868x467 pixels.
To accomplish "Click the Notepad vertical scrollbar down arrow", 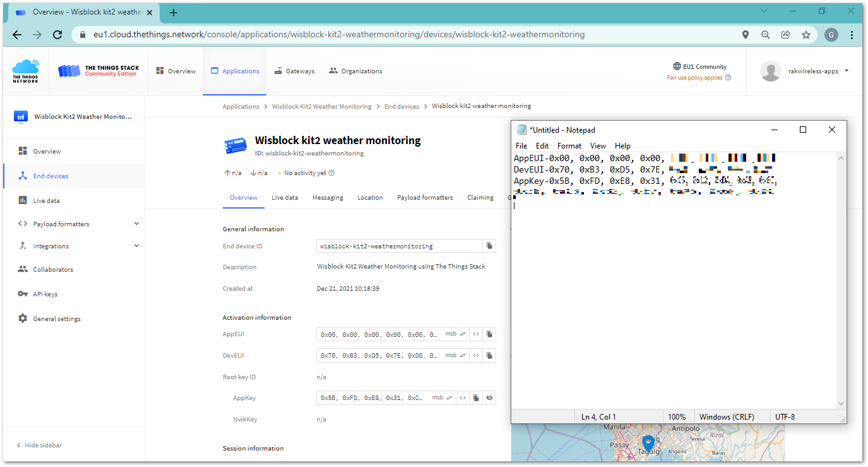I will point(840,404).
